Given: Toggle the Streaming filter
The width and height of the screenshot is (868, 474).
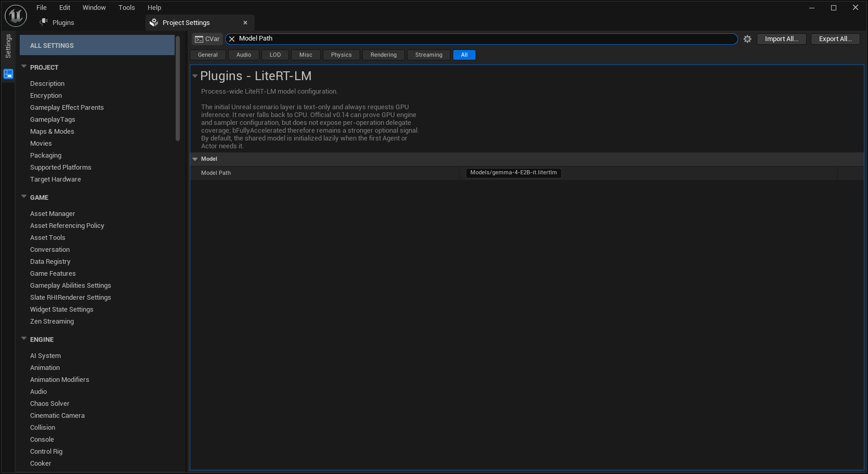Looking at the screenshot, I should [x=429, y=55].
